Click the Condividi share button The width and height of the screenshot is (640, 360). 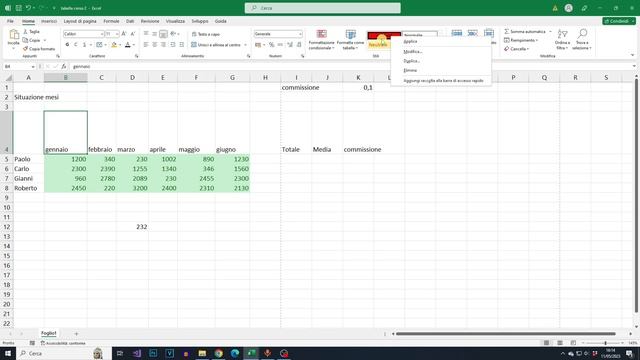pyautogui.click(x=619, y=21)
